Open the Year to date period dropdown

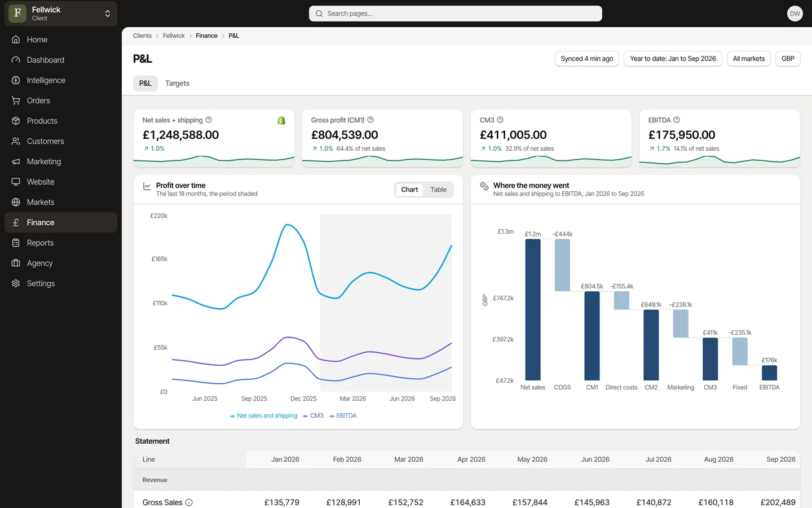[x=673, y=59]
